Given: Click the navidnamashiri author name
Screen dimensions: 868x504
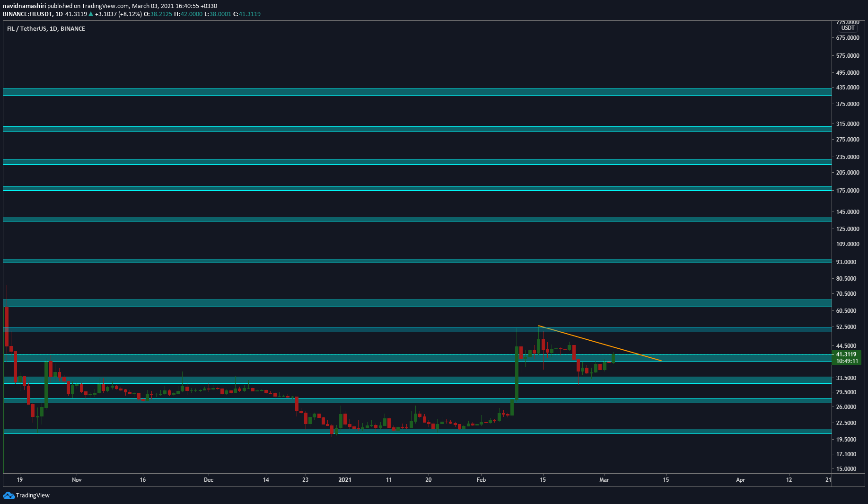Looking at the screenshot, I should coord(24,6).
